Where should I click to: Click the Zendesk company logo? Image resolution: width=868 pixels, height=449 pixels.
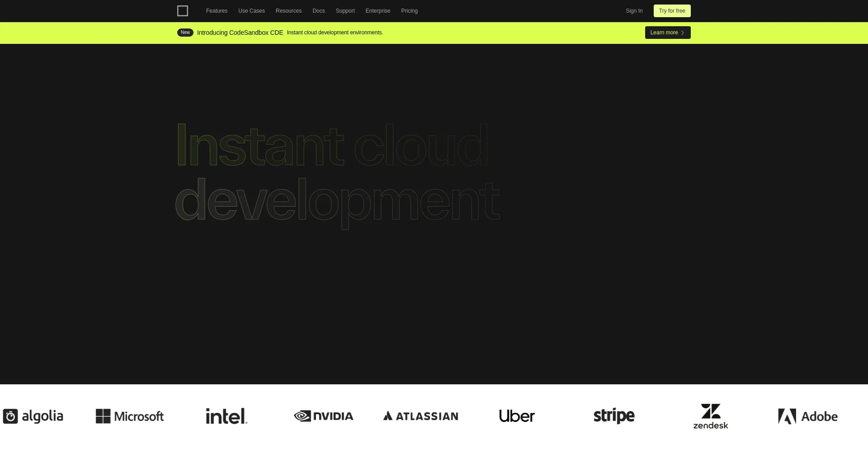click(x=711, y=416)
